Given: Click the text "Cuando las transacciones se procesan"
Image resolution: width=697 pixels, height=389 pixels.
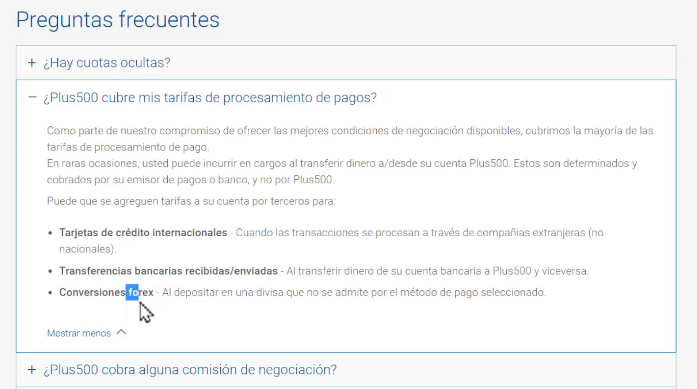Looking at the screenshot, I should pyautogui.click(x=331, y=241).
